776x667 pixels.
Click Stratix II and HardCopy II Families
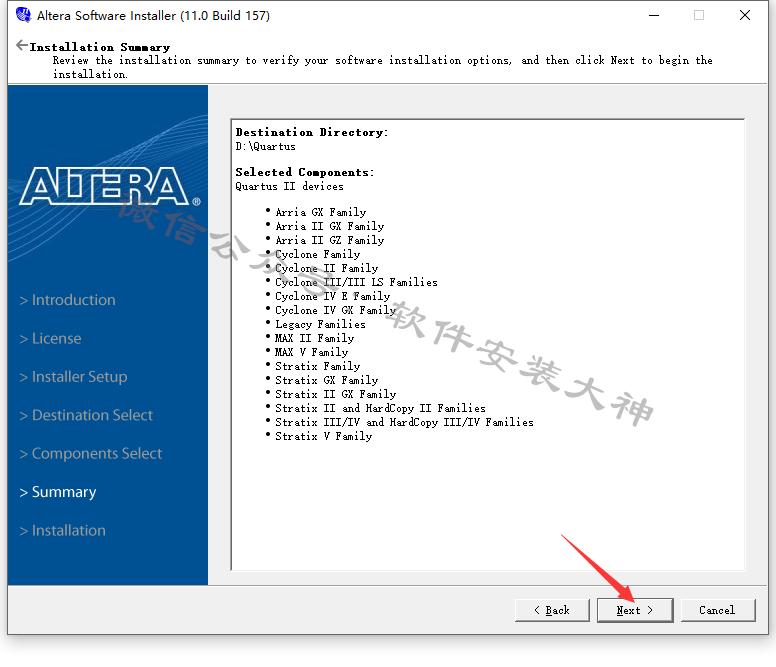click(x=380, y=408)
